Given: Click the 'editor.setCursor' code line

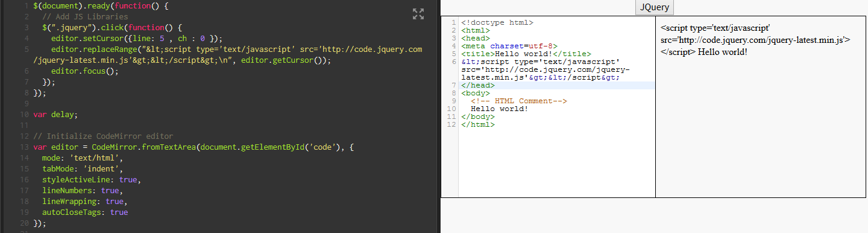Looking at the screenshot, I should click(137, 39).
